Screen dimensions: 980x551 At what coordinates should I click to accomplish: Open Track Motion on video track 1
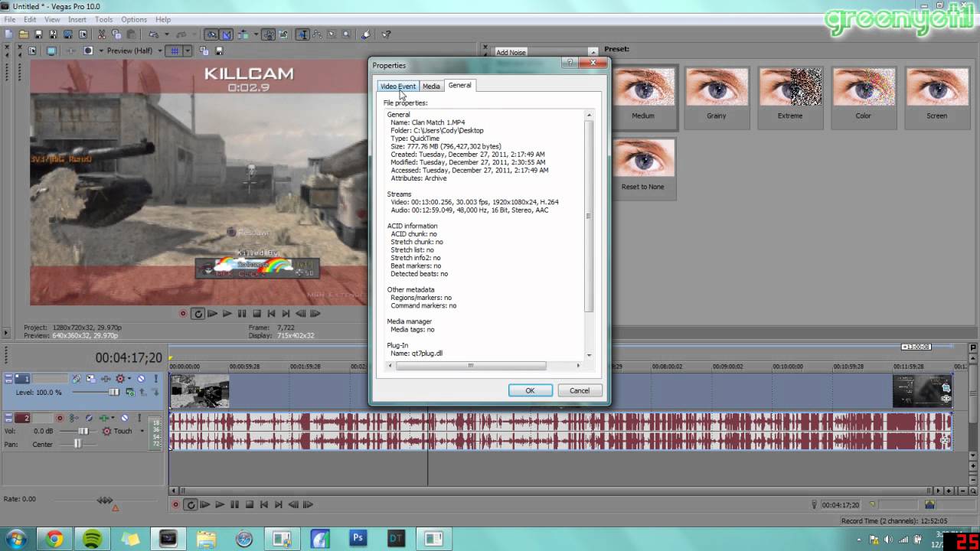pyautogui.click(x=91, y=378)
